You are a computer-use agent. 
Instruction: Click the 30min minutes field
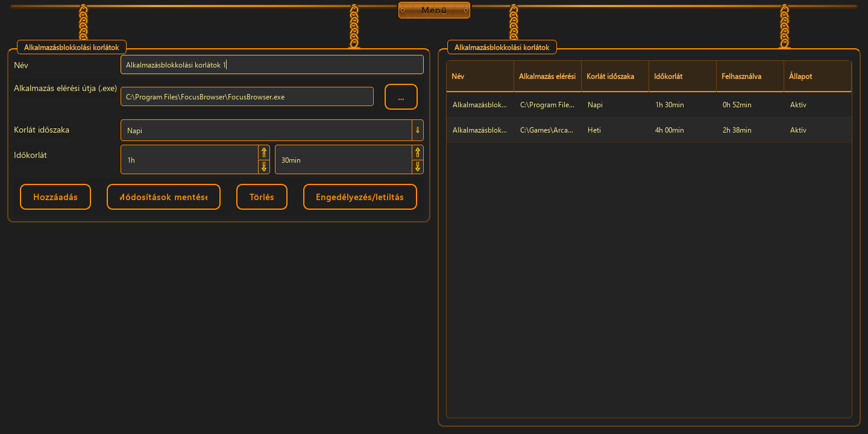(343, 160)
